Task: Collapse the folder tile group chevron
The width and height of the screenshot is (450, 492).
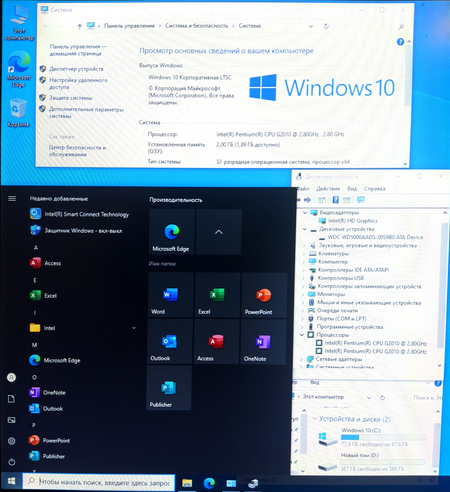Action: point(219,232)
